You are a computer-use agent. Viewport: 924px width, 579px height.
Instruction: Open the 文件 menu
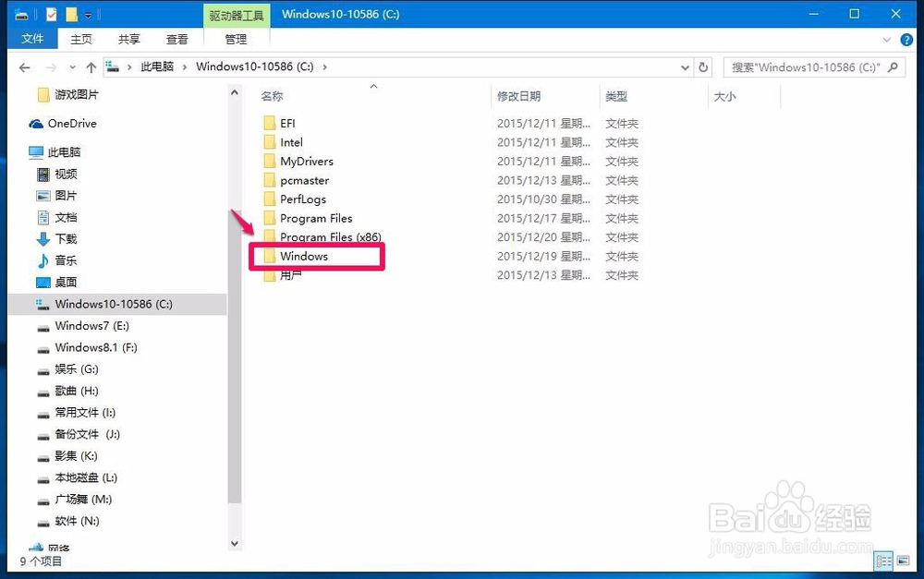(x=32, y=39)
